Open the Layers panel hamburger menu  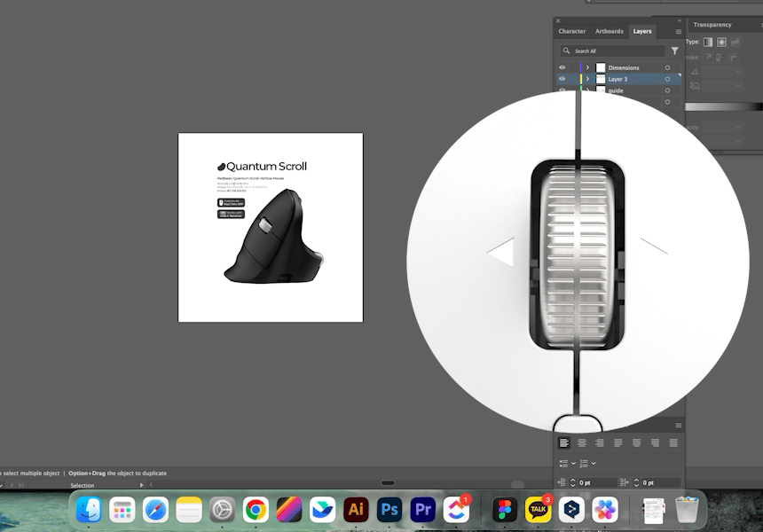pyautogui.click(x=679, y=32)
